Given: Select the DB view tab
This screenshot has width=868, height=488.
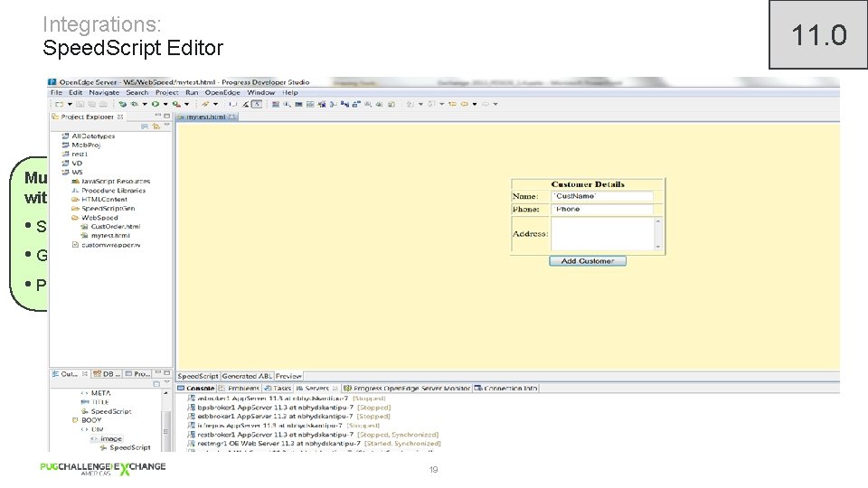Looking at the screenshot, I should 107,374.
